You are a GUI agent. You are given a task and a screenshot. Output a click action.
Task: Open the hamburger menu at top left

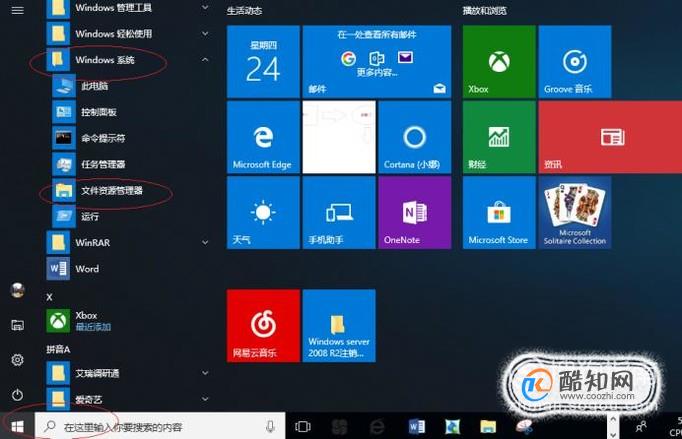(17, 10)
